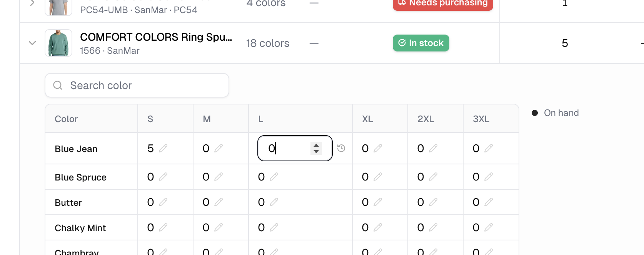
Task: Click the Blue Jean S value 5
Action: click(x=150, y=148)
